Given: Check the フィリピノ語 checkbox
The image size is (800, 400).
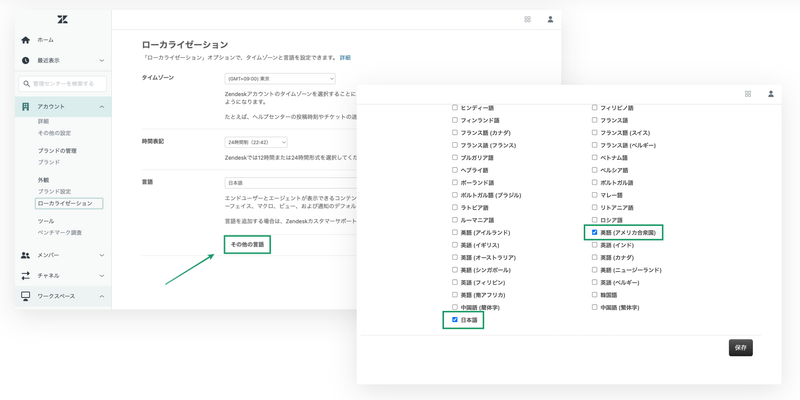Looking at the screenshot, I should click(594, 108).
